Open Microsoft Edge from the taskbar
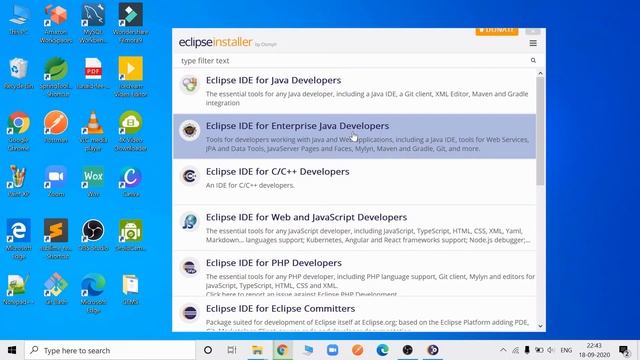This screenshot has height=360, width=640. 382,350
